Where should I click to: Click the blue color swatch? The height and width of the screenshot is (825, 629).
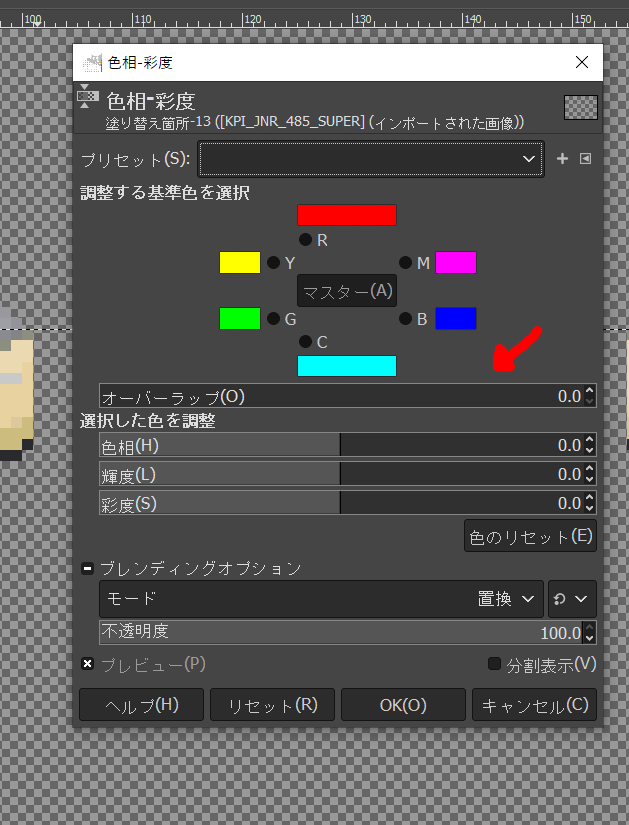tap(456, 318)
